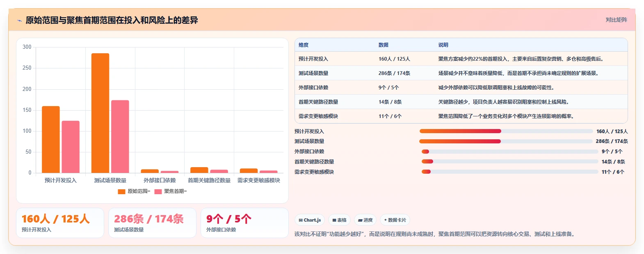The height and width of the screenshot is (254, 644).
Task: Click the 300 y-axis tick label
Action: pos(27,47)
